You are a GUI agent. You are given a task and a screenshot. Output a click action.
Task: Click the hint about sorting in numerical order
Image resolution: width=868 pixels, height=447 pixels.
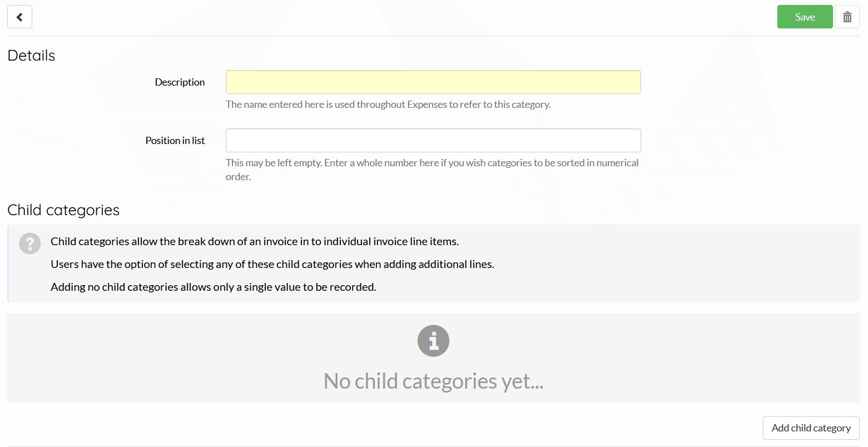[432, 170]
